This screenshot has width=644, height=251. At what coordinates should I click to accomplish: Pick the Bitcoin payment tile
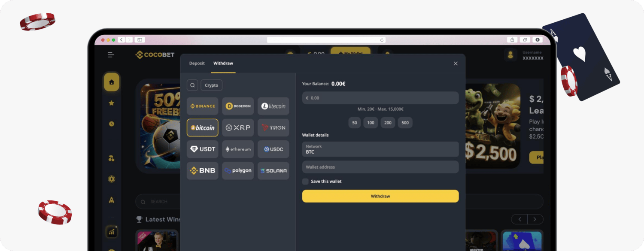coord(203,127)
